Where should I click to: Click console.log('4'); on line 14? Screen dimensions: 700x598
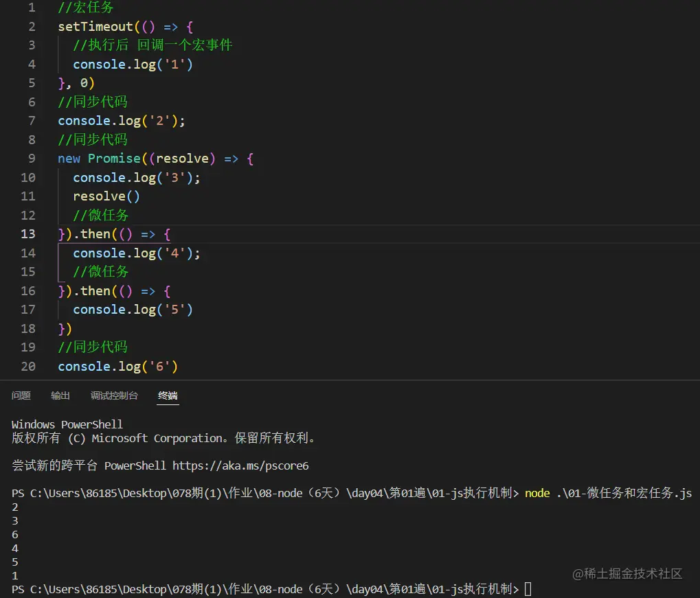tap(137, 253)
